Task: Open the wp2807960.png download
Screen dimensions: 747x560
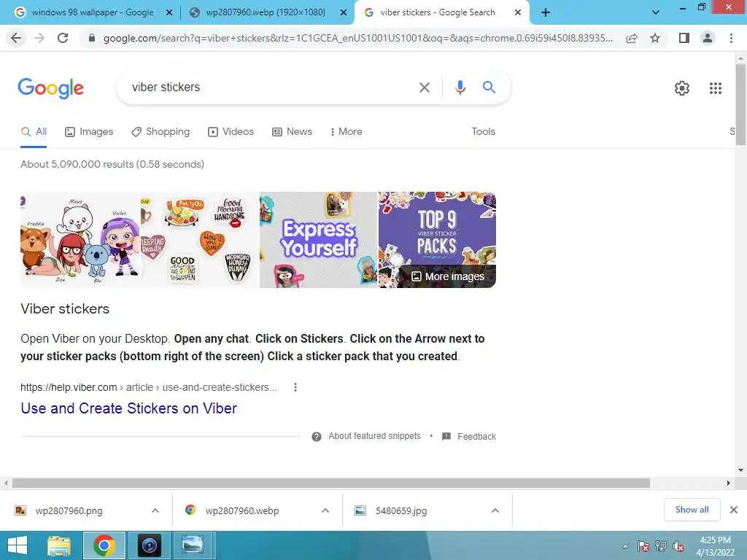Action: pyautogui.click(x=69, y=511)
